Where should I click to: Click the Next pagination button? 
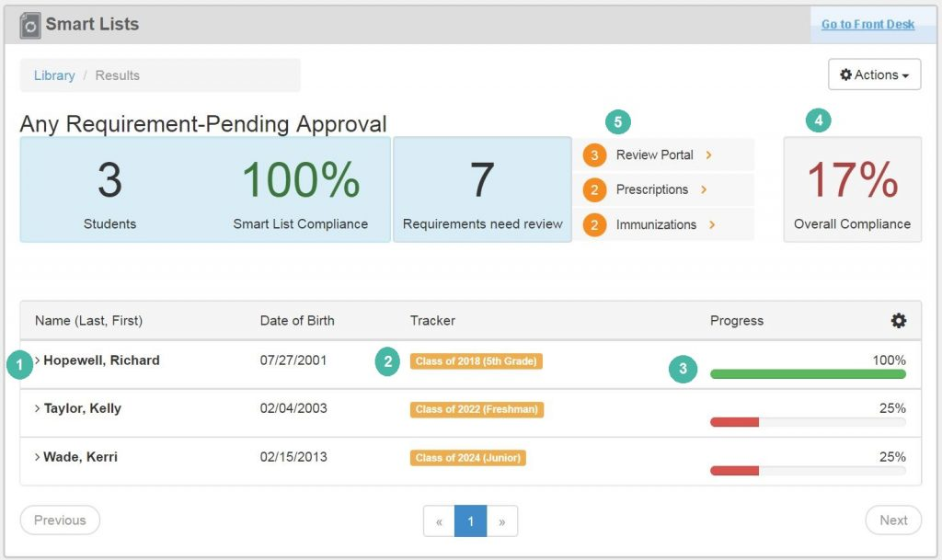[x=892, y=520]
